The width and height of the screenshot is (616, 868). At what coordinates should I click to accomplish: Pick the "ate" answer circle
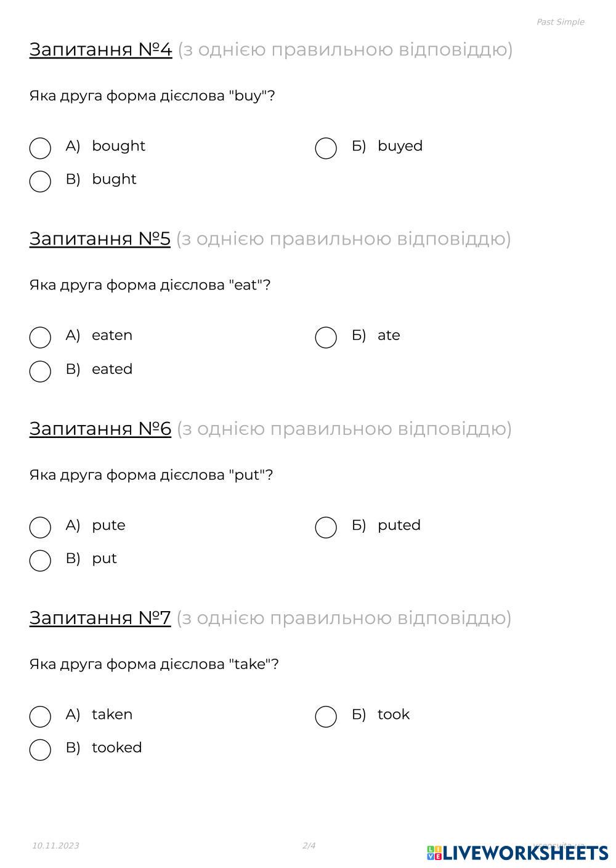click(x=326, y=337)
